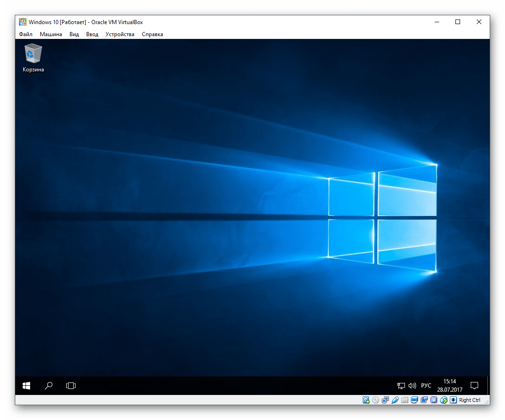Open the Windows Start menu

click(26, 386)
